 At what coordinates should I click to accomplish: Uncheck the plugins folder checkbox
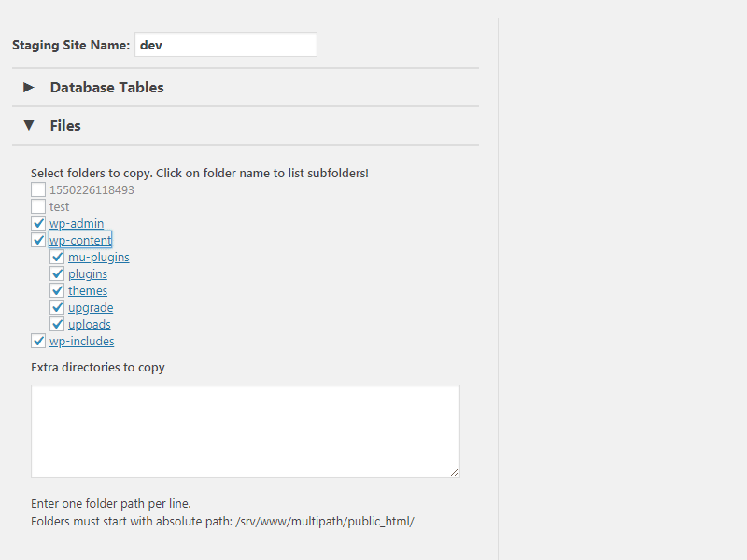pyautogui.click(x=57, y=273)
